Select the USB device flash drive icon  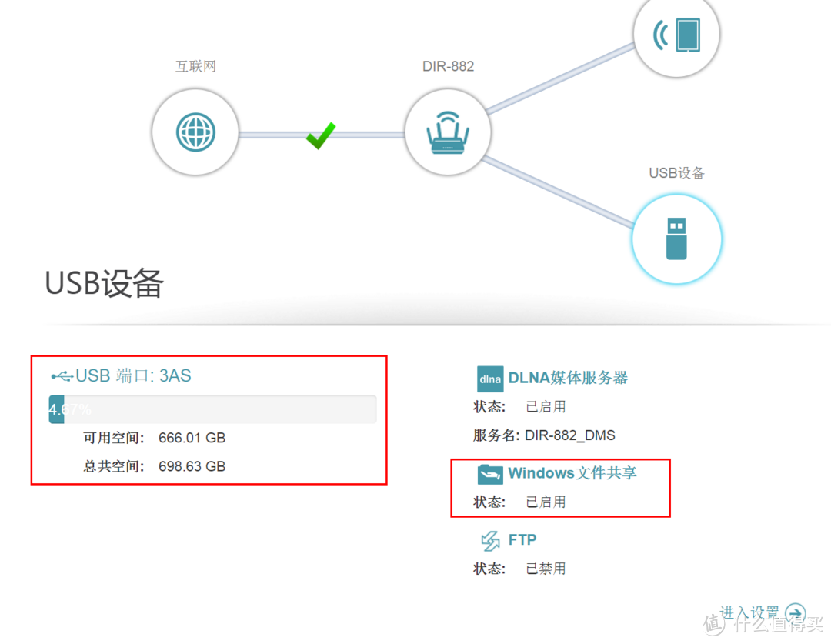click(677, 239)
